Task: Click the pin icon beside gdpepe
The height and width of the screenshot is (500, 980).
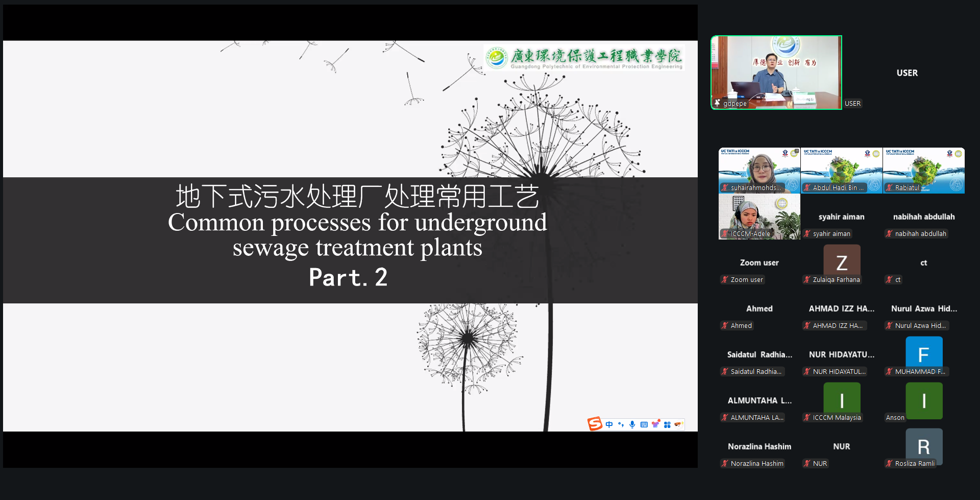Action: tap(717, 103)
